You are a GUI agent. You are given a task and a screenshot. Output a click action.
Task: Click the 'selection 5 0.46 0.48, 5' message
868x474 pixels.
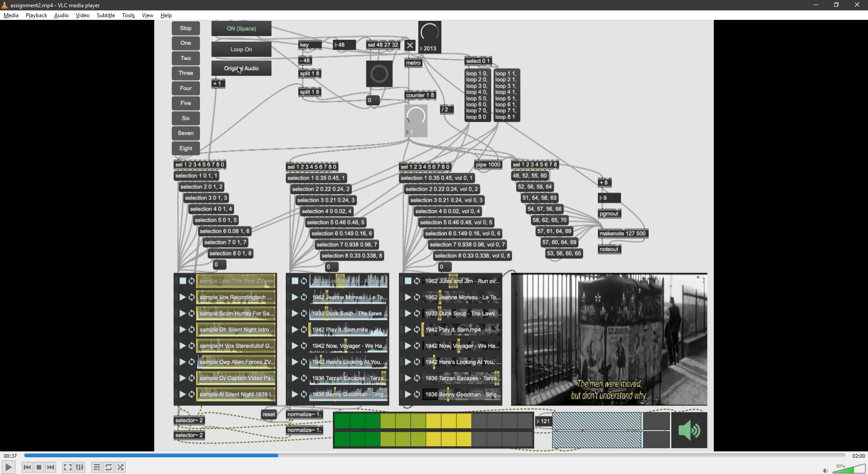point(335,223)
